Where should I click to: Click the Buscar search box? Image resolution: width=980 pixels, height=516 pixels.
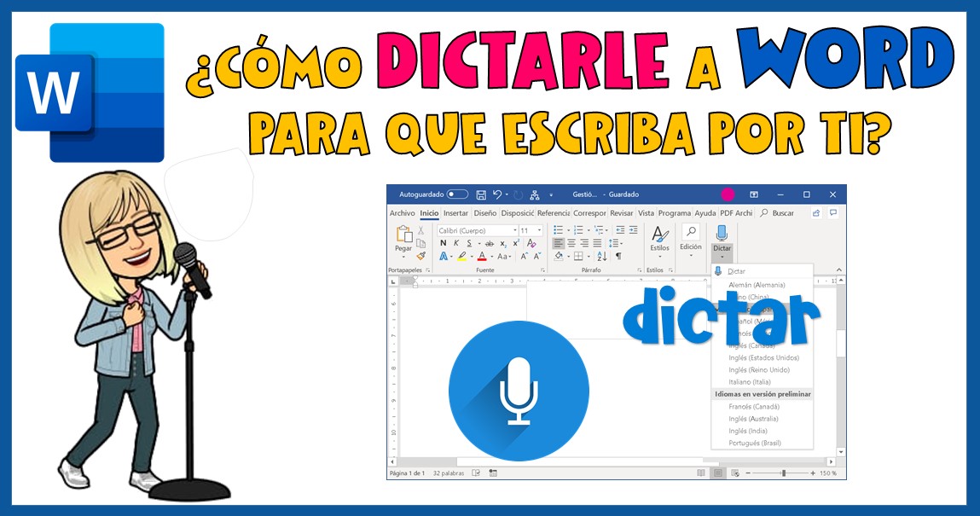(777, 213)
